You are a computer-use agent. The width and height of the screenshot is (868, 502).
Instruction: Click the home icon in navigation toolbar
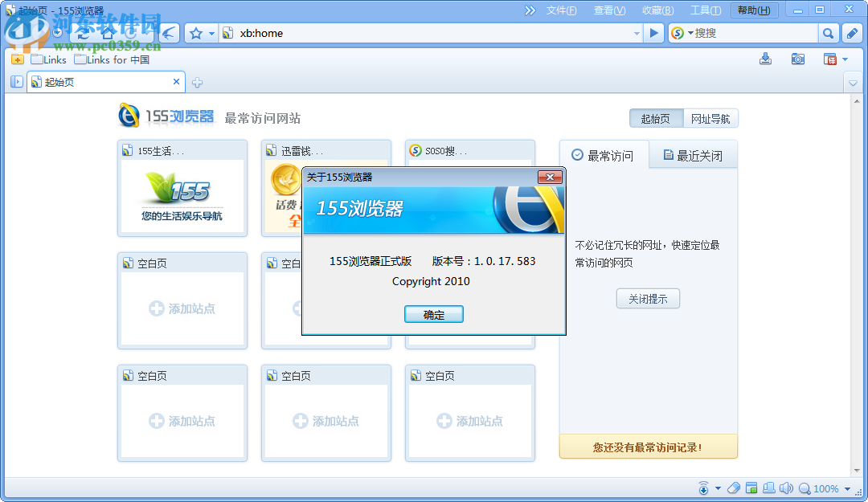[x=108, y=33]
